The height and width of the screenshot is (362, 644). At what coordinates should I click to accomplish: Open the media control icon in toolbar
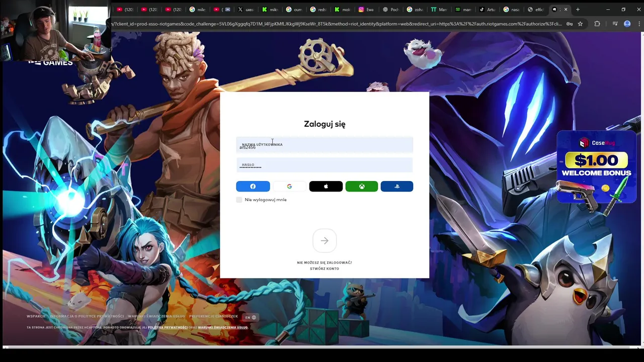pyautogui.click(x=615, y=24)
